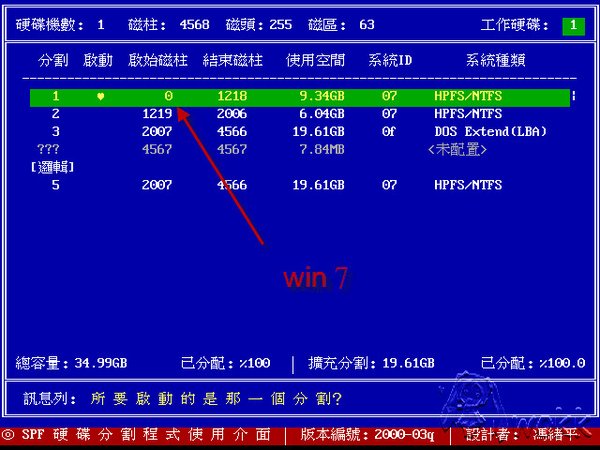Click the DOS Extend(LBA) system type
This screenshot has height=450, width=600.
[x=491, y=132]
